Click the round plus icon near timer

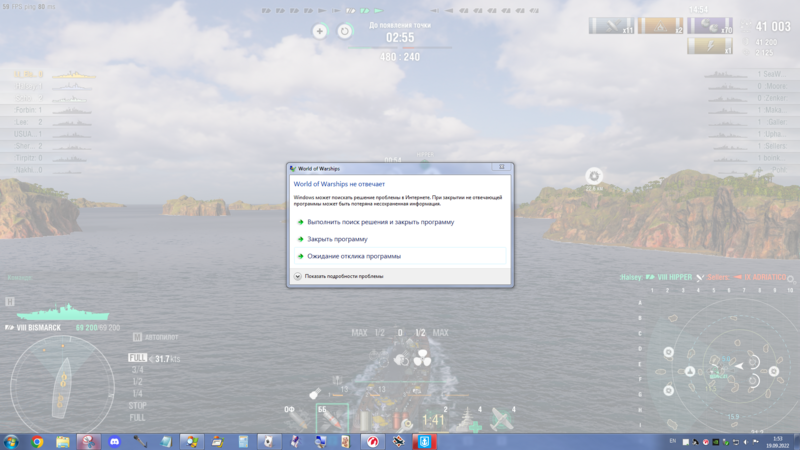(320, 31)
